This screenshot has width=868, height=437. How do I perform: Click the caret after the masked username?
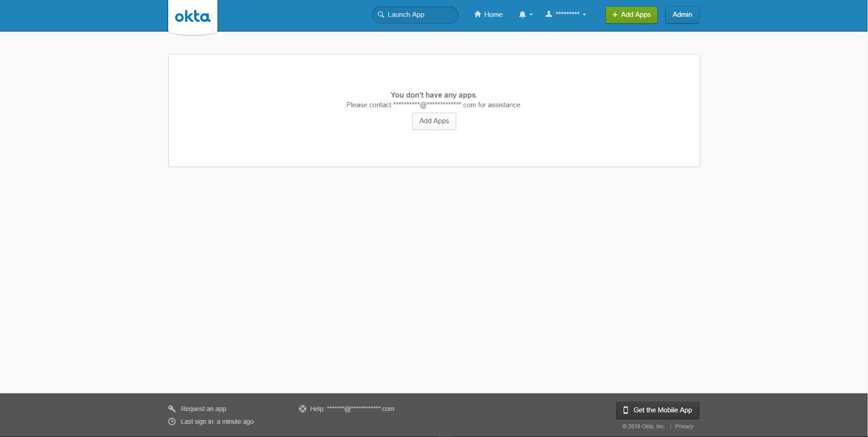(x=584, y=15)
